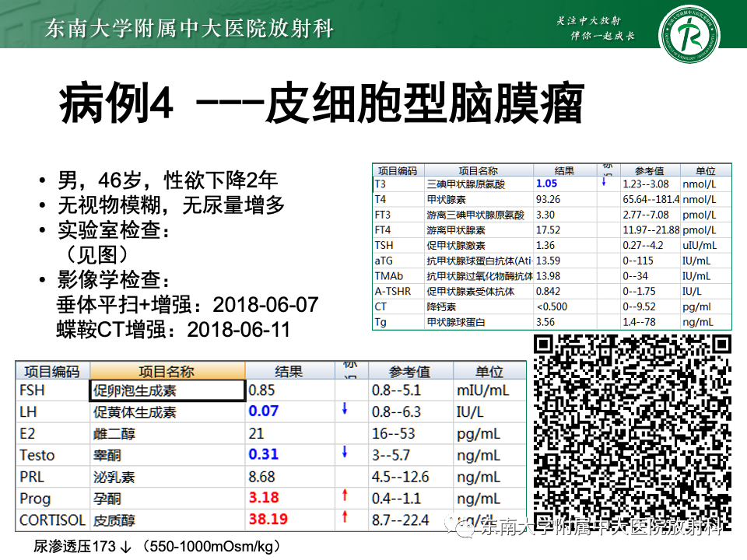The height and width of the screenshot is (560, 747).
Task: Click the blue down arrow in Testo row
Action: coord(345,452)
